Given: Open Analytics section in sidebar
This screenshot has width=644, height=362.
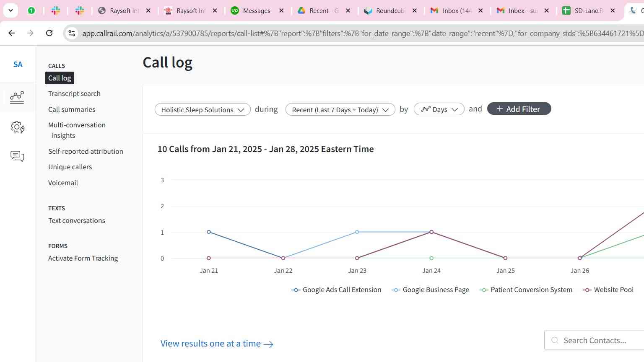Looking at the screenshot, I should coord(17,97).
